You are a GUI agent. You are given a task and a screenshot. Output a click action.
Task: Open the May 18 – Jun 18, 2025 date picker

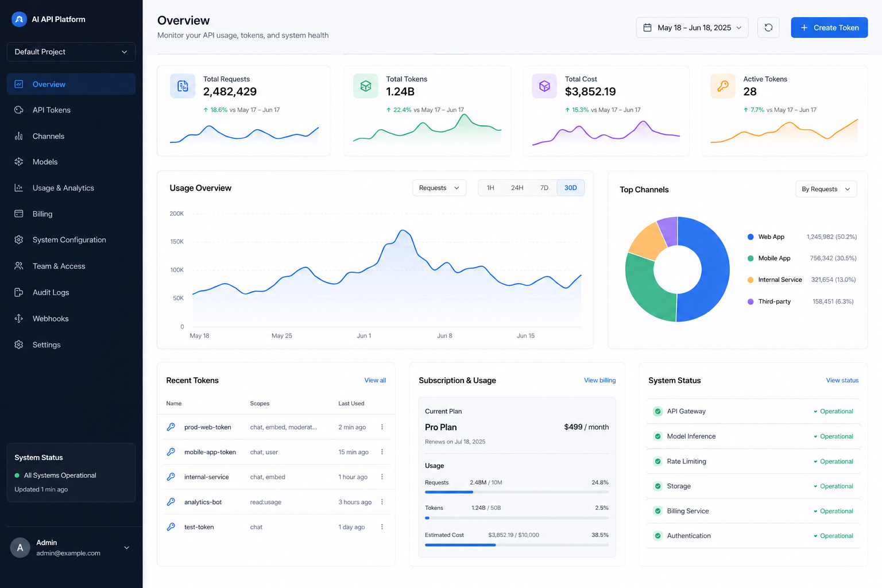pyautogui.click(x=692, y=28)
